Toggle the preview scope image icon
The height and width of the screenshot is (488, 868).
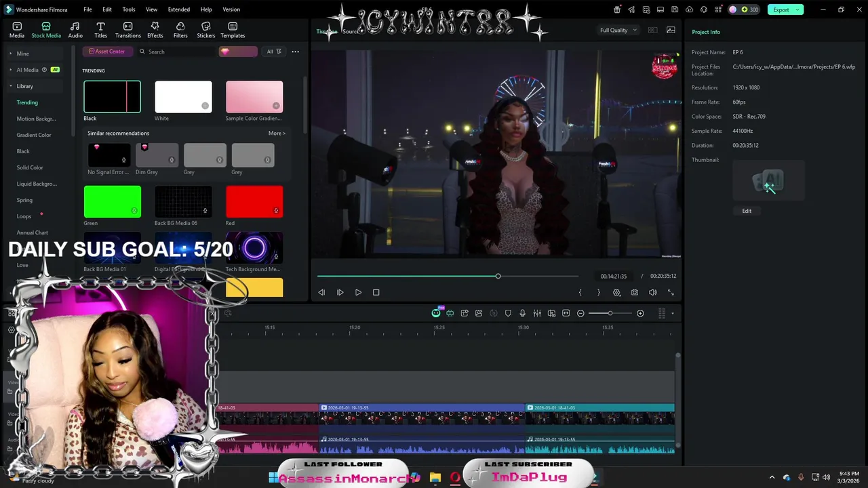pyautogui.click(x=671, y=30)
